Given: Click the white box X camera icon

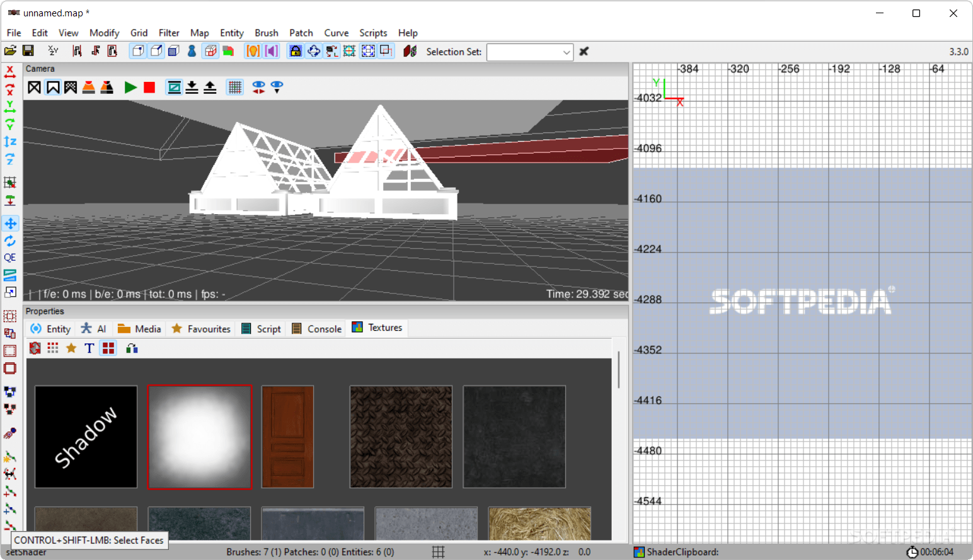Looking at the screenshot, I should (x=34, y=87).
